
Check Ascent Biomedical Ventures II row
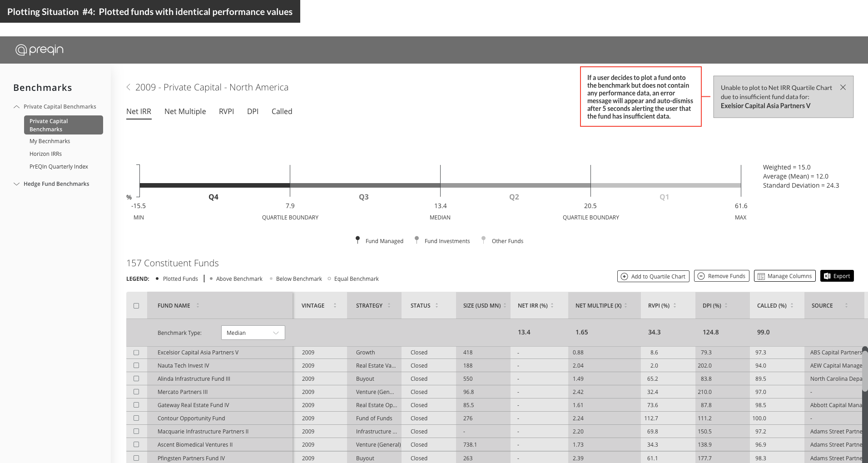(136, 444)
